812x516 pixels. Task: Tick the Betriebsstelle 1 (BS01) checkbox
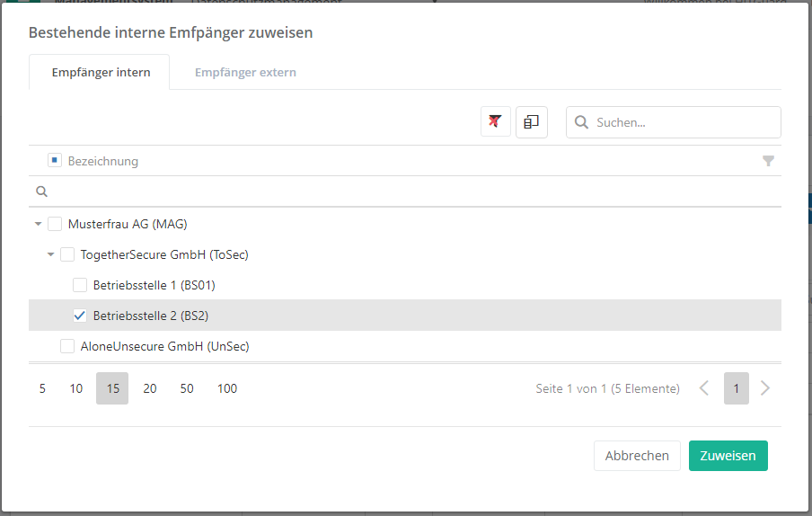(80, 285)
